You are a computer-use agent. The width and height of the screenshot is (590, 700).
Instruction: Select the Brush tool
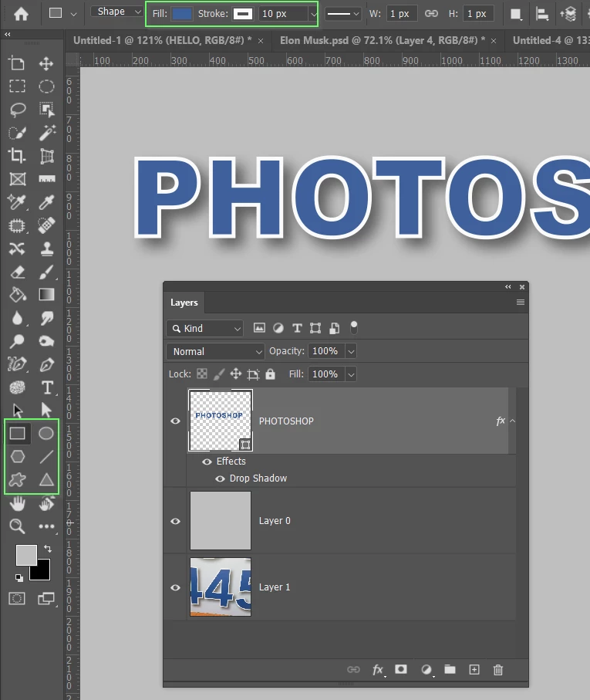46,272
